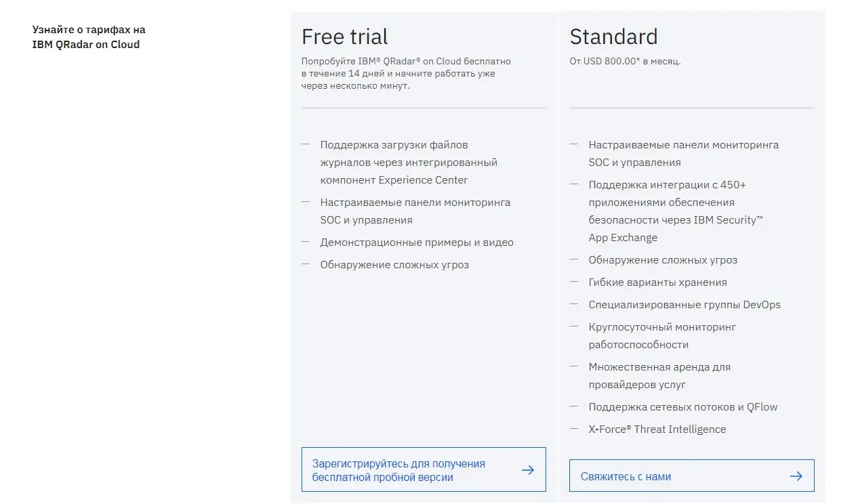
Task: Click the arrow icon beside "Свяжитесь с нами"
Action: coord(796,476)
